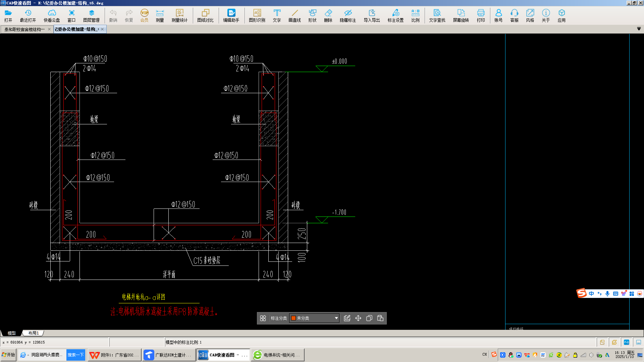Contact 客服 customer service
This screenshot has height=362, width=644.
[514, 15]
